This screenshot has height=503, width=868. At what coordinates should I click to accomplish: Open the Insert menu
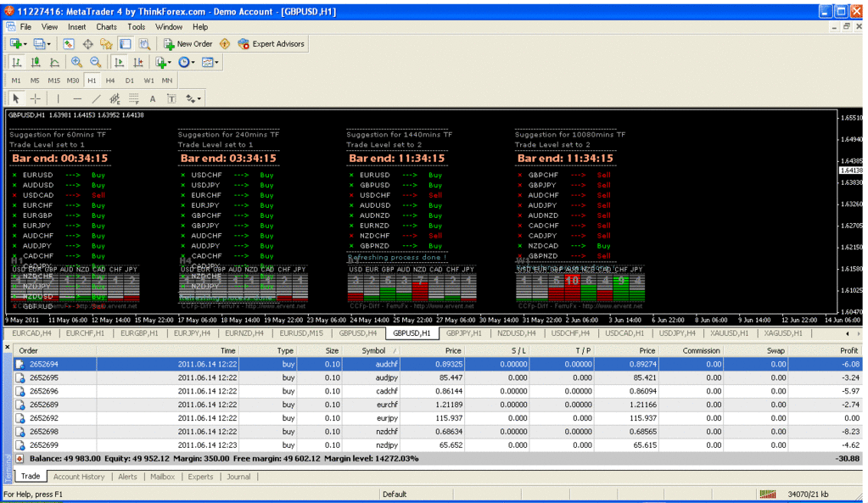(x=76, y=26)
